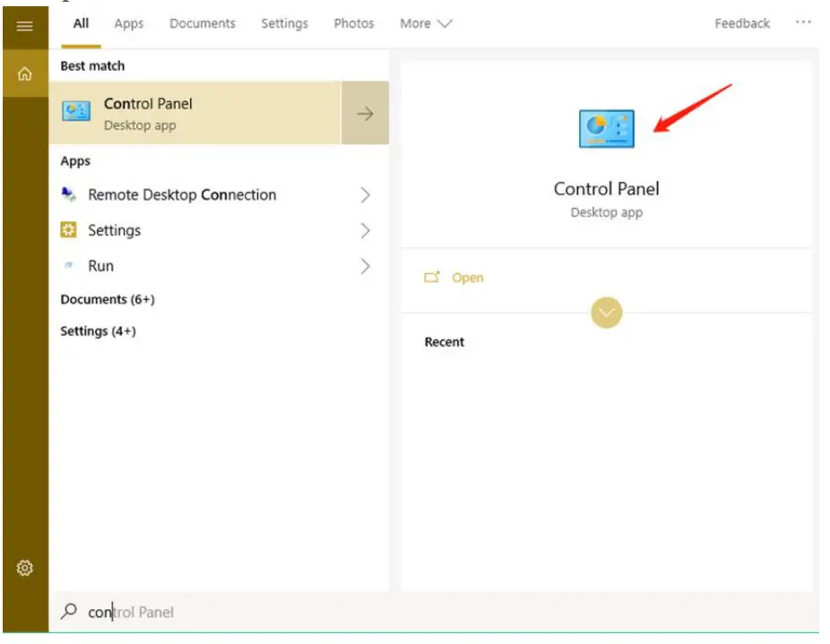This screenshot has height=644, width=830.
Task: Click the large Control Panel preview icon
Action: [606, 129]
